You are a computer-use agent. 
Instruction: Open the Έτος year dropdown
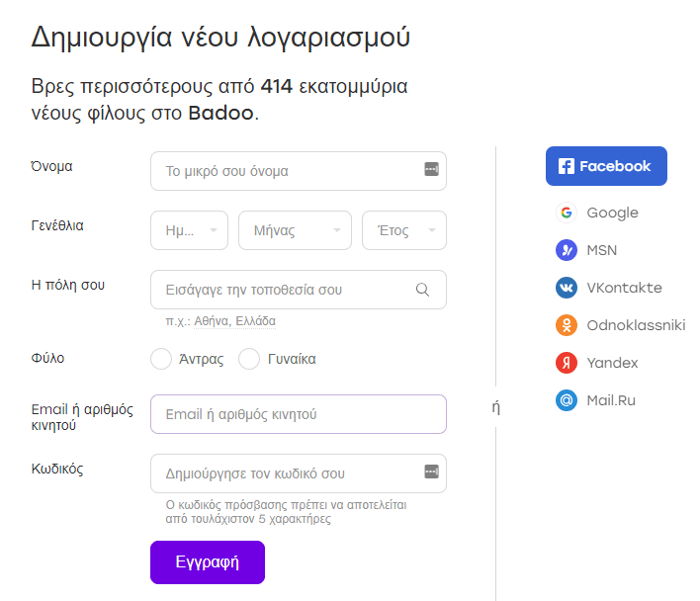pos(403,230)
